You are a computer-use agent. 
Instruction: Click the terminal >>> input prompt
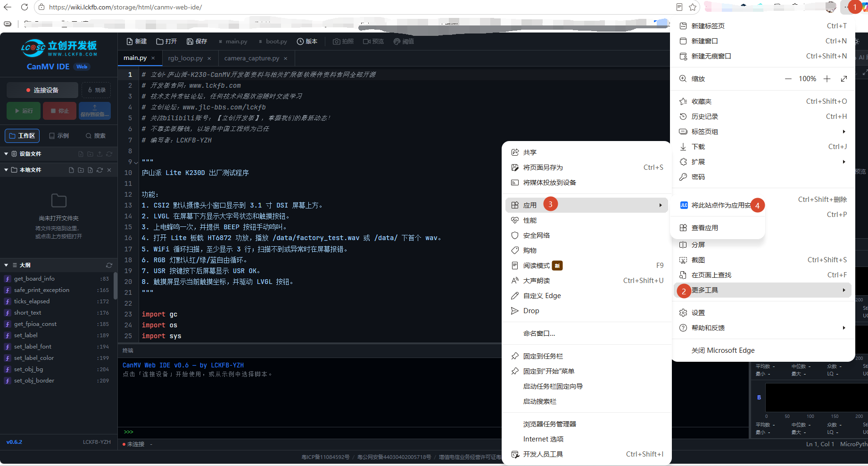pos(129,432)
